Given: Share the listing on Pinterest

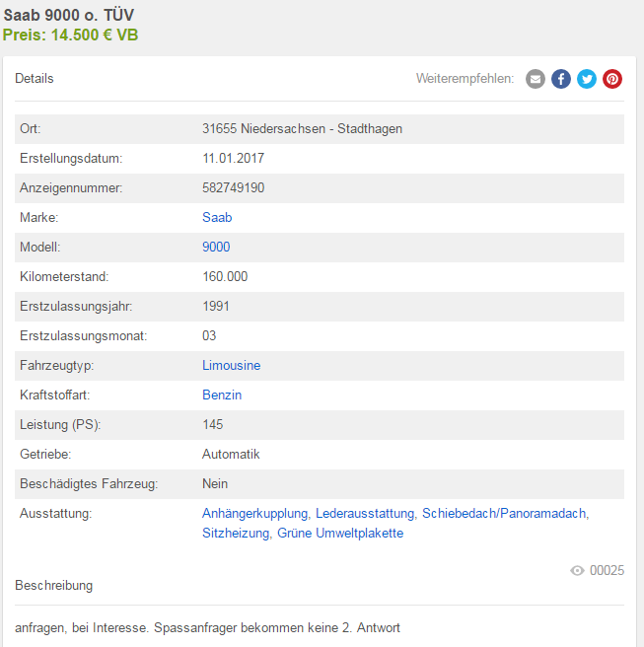Looking at the screenshot, I should [x=612, y=79].
